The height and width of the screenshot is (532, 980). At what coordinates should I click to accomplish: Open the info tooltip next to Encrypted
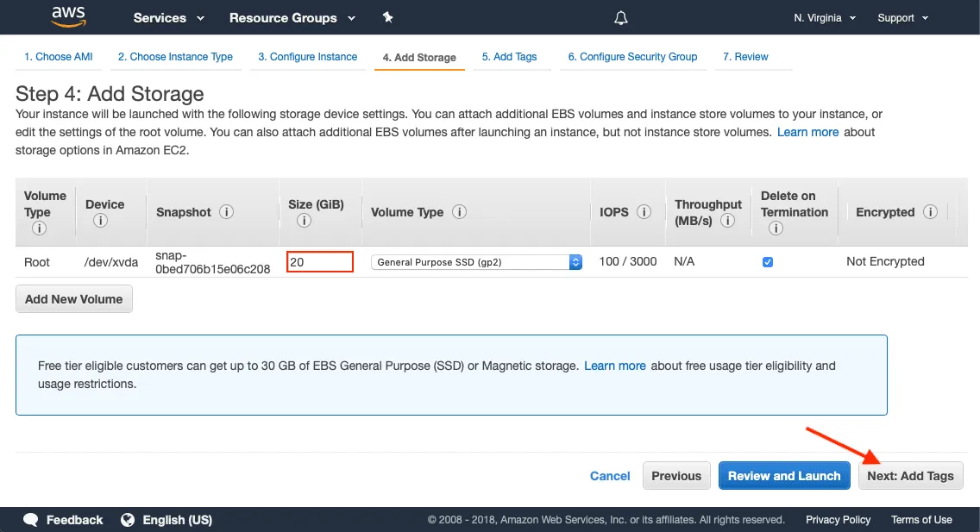click(930, 212)
